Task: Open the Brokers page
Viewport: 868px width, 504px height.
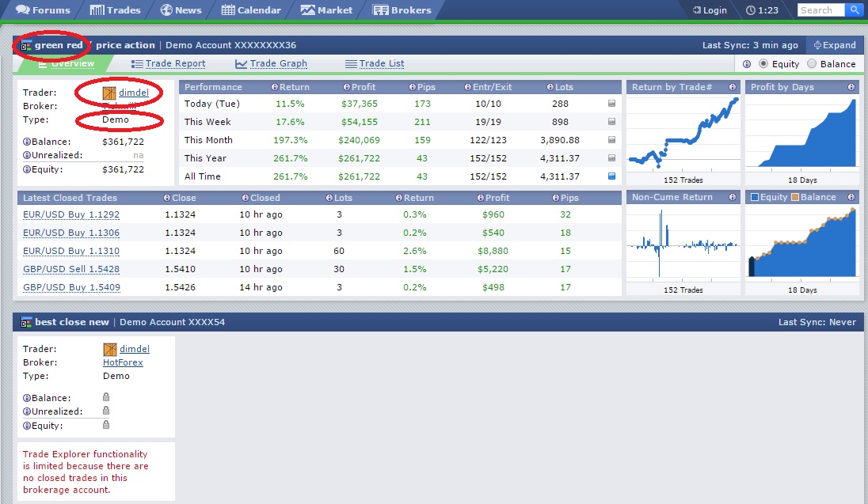Action: click(x=402, y=10)
